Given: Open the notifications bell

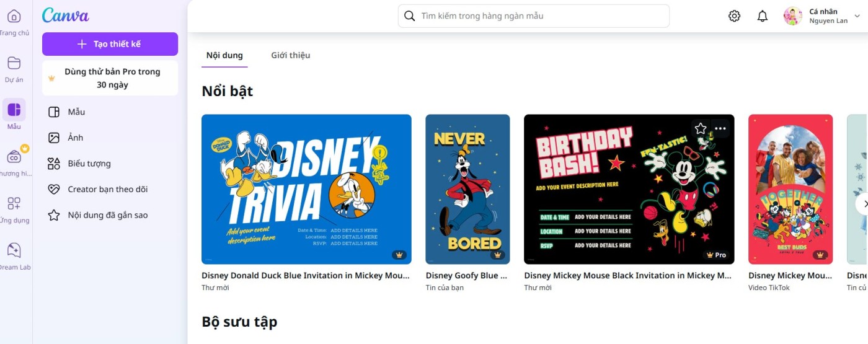Looking at the screenshot, I should [x=763, y=16].
